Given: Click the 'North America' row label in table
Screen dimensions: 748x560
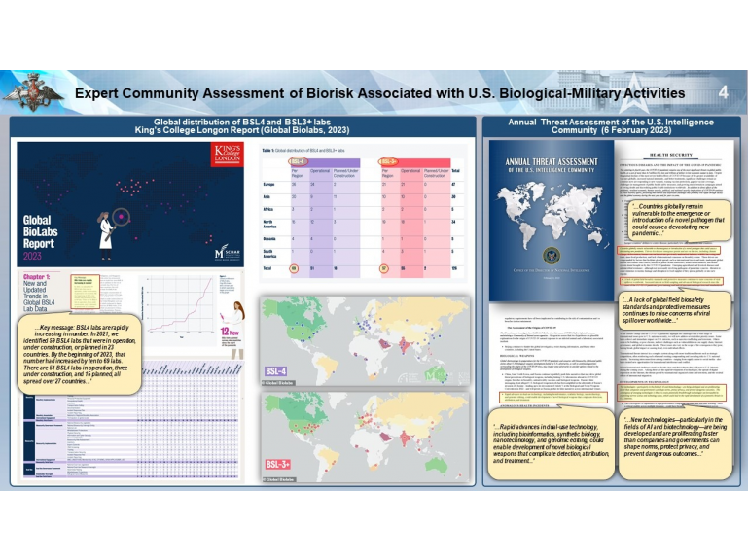Looking at the screenshot, I should coord(269,225).
